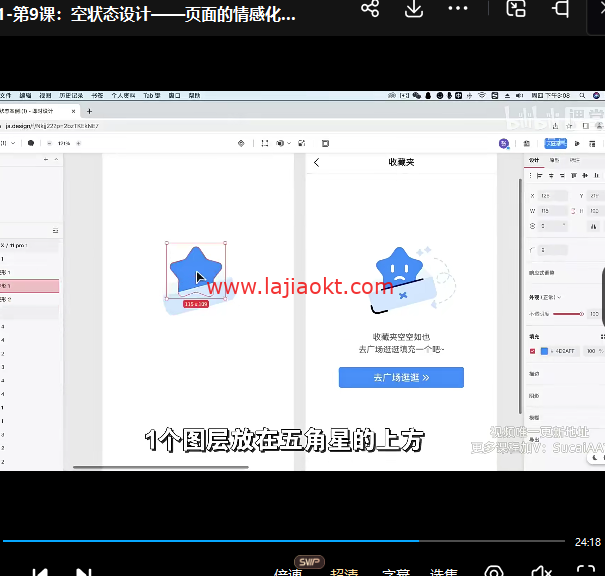Align selection to top edge
Viewport: 605px width, 576px height.
[x=574, y=176]
